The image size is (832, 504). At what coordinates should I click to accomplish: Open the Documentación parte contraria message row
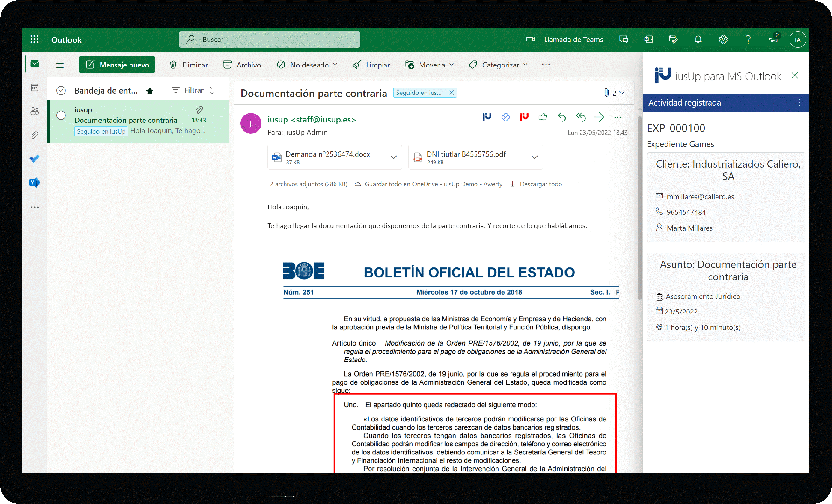[138, 121]
